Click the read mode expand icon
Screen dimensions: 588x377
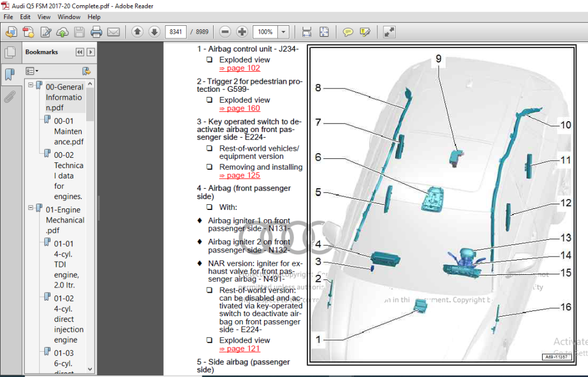point(389,32)
